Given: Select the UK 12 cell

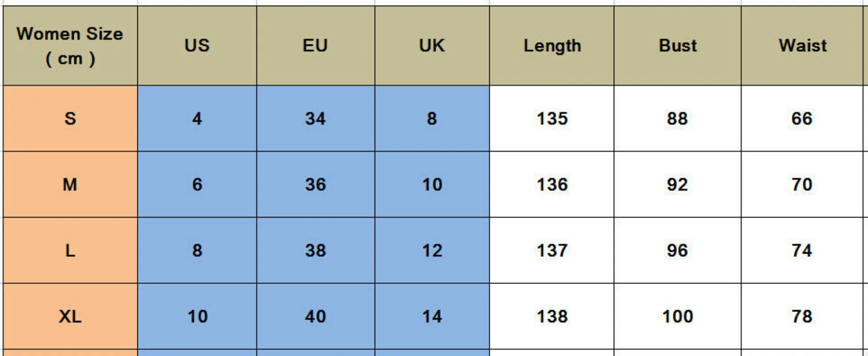Looking at the screenshot, I should 432,250.
